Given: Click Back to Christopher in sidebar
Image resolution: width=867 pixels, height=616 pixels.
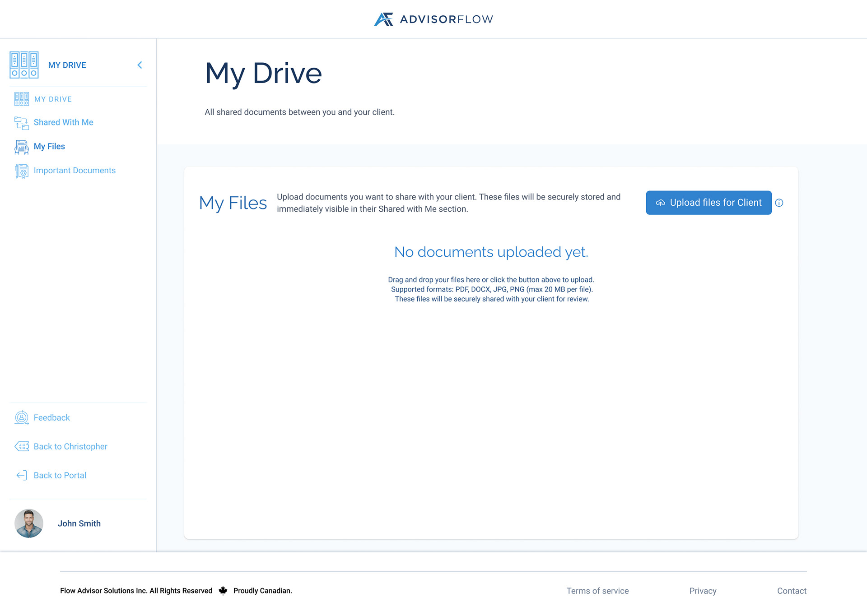Looking at the screenshot, I should pyautogui.click(x=70, y=446).
